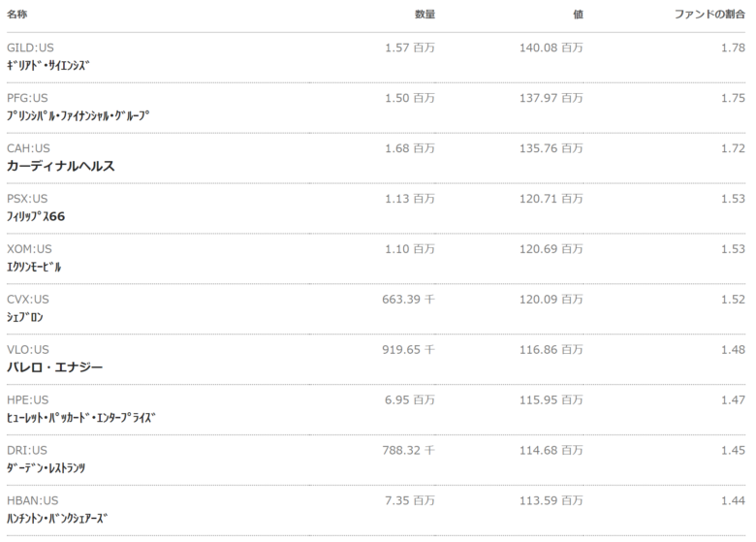Click the ファンドの割合 column header
The width and height of the screenshot is (756, 542).
[x=709, y=15]
